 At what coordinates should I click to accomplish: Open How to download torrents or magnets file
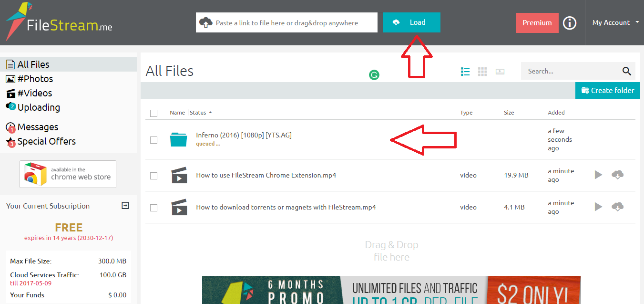[286, 207]
